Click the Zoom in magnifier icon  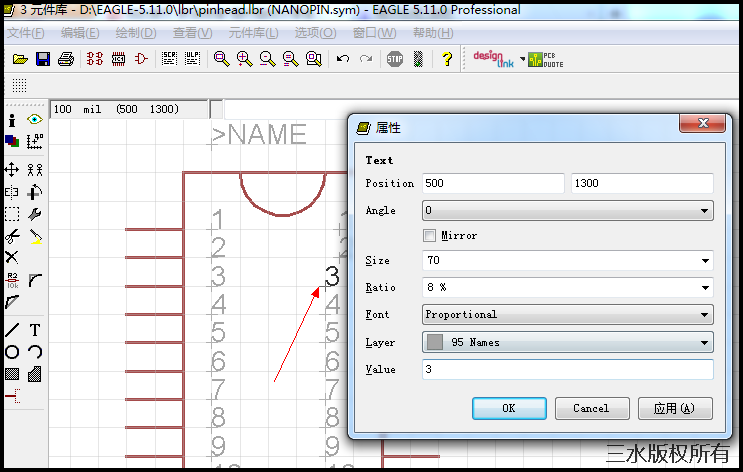click(x=244, y=59)
